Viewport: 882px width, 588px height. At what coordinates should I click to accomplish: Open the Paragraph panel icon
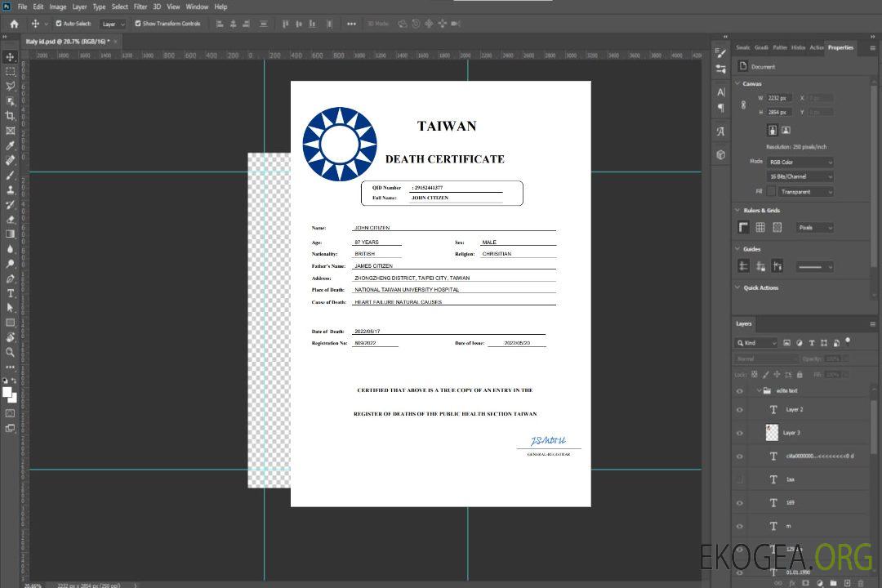click(721, 108)
